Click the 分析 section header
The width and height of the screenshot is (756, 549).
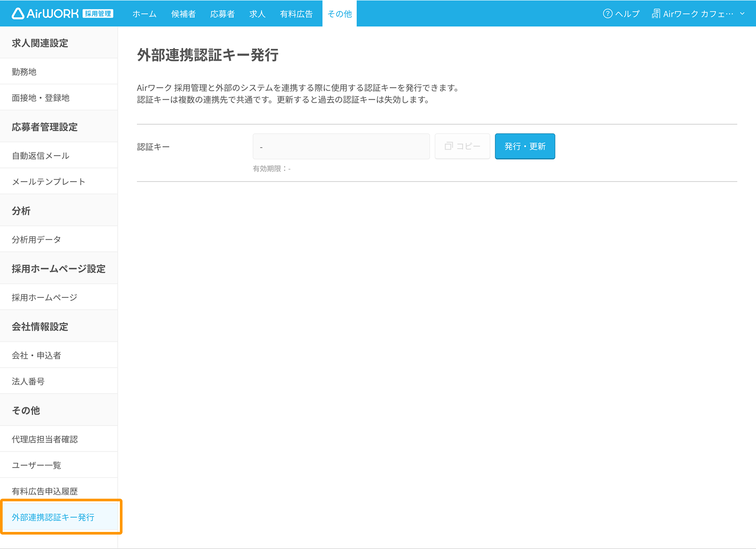59,211
